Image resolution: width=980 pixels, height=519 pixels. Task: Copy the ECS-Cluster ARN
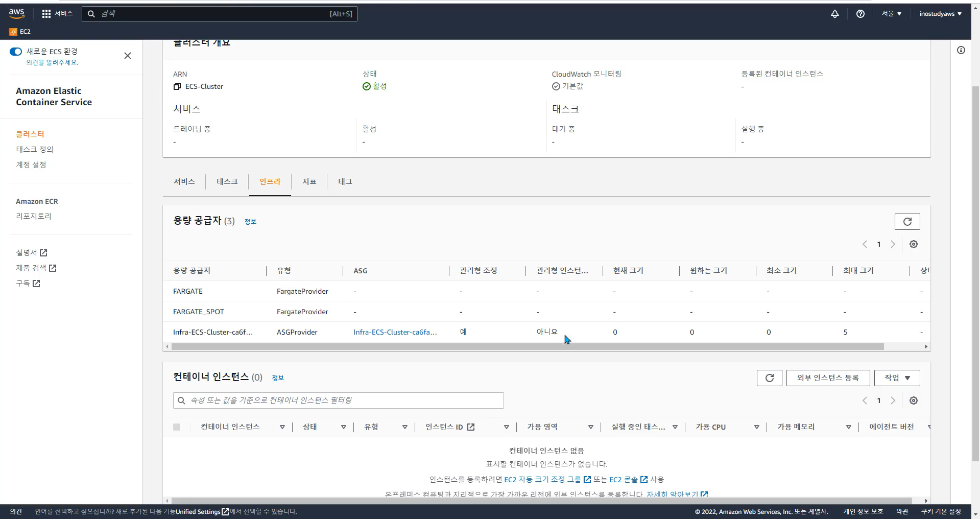(x=177, y=86)
